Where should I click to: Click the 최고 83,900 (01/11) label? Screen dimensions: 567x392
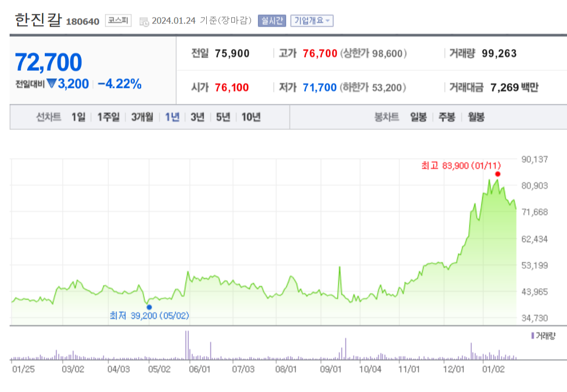point(460,166)
